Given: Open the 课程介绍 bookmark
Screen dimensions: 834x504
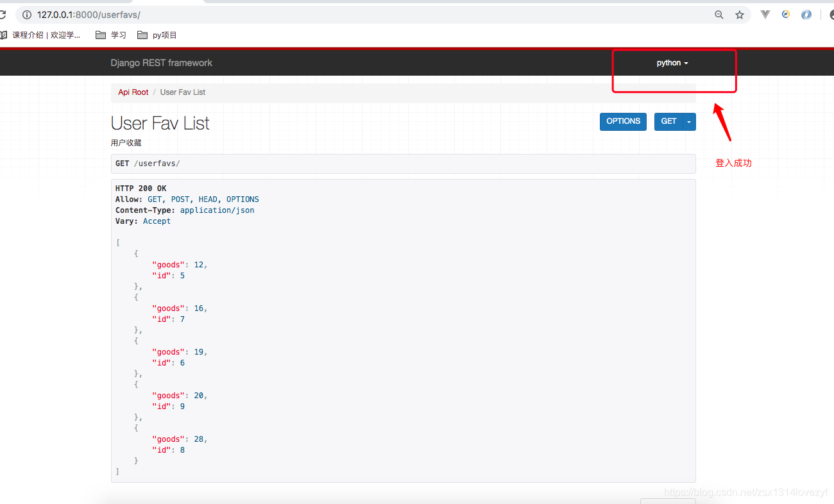Looking at the screenshot, I should click(41, 35).
